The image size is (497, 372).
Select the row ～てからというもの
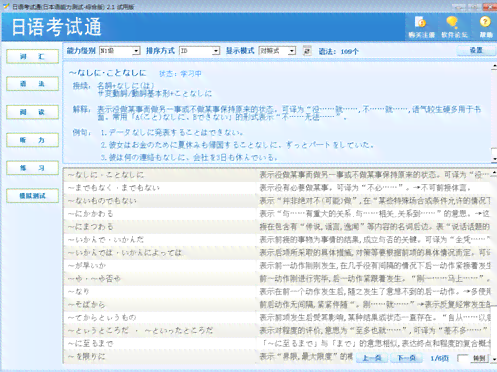coord(277,318)
